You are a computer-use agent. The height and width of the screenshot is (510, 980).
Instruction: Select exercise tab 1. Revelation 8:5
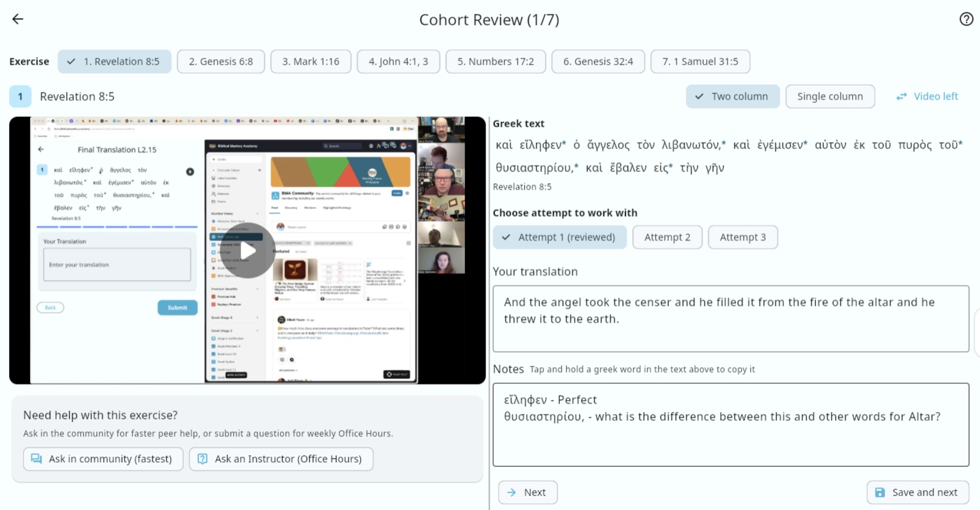(115, 61)
